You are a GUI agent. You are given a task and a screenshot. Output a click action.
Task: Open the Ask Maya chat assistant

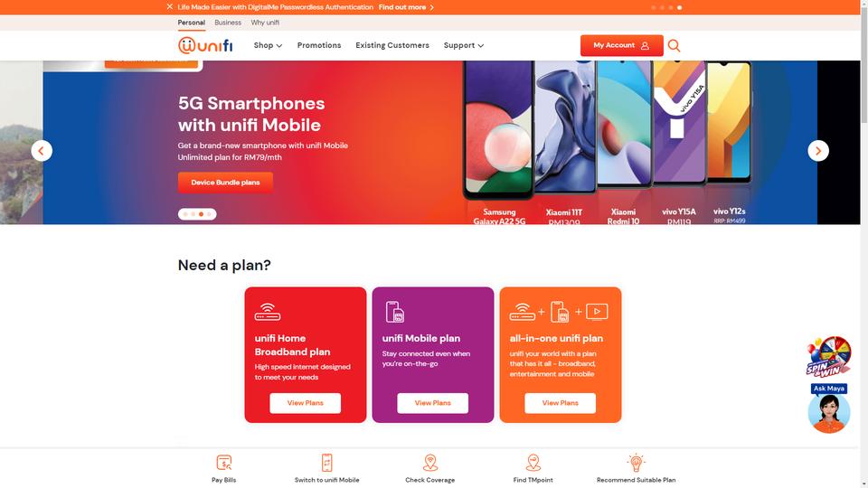(x=829, y=408)
